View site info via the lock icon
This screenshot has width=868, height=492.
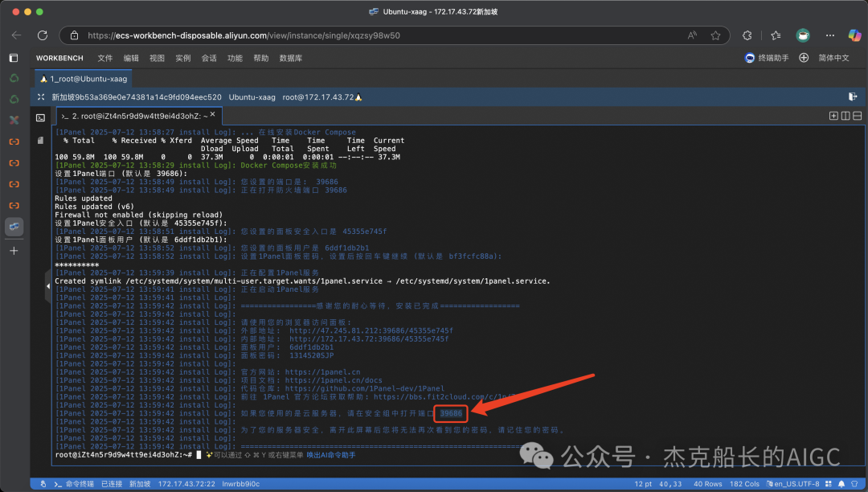coord(74,35)
